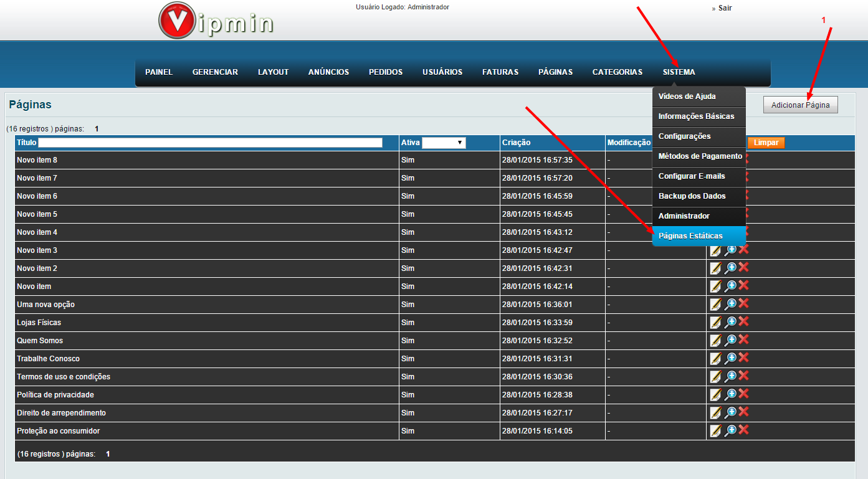
Task: Edit the 'Novo item 3' page
Action: point(715,250)
